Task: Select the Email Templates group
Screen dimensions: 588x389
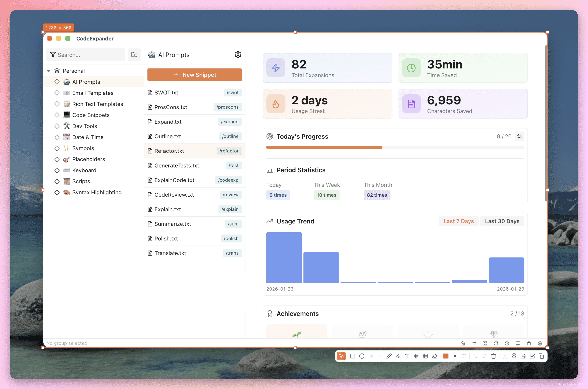Action: (92, 93)
